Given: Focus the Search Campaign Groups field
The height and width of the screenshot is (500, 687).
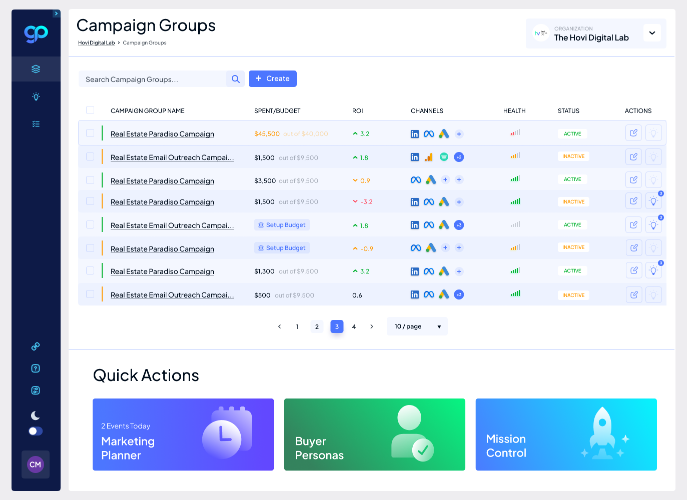Looking at the screenshot, I should click(x=153, y=79).
